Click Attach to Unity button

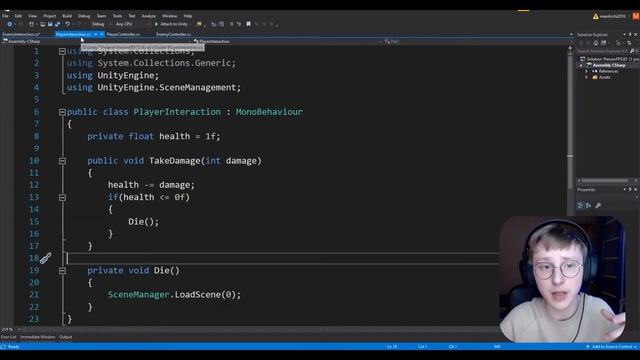[x=171, y=24]
